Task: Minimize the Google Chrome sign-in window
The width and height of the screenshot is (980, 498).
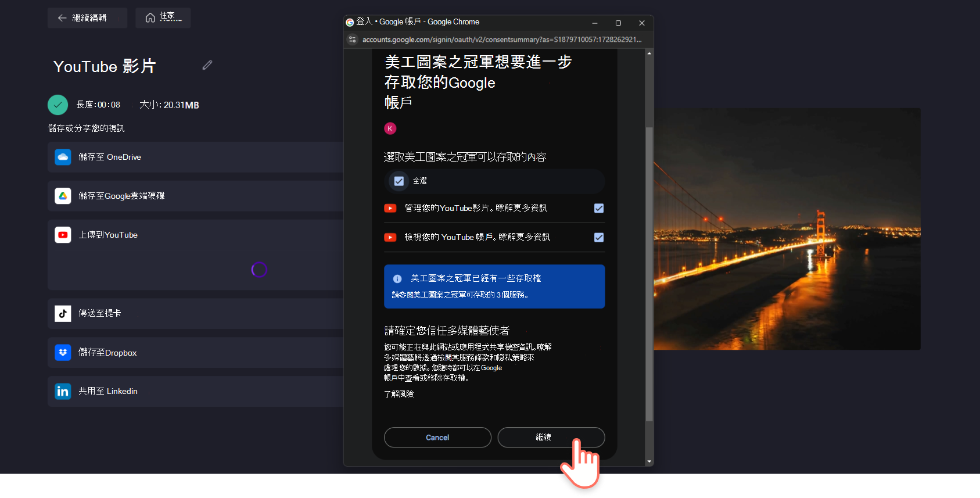Action: (x=595, y=23)
